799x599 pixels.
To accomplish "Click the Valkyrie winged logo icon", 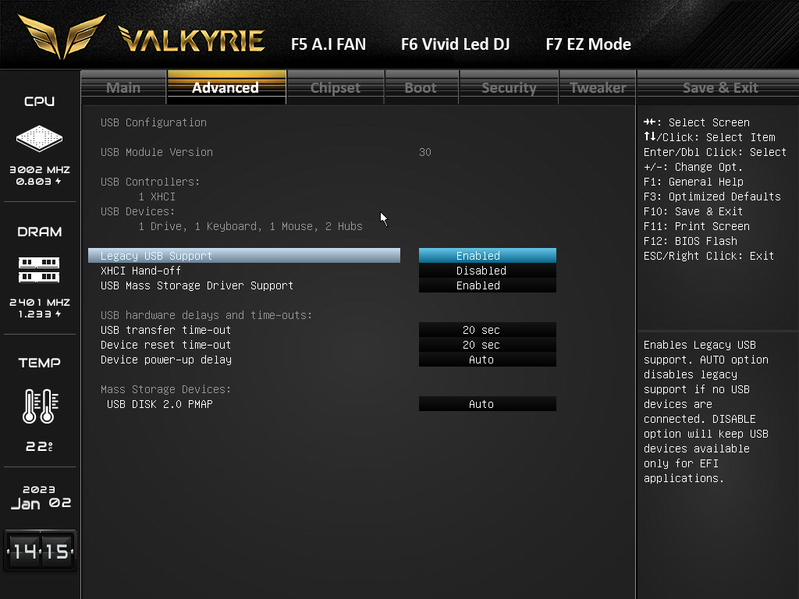I will tap(62, 36).
